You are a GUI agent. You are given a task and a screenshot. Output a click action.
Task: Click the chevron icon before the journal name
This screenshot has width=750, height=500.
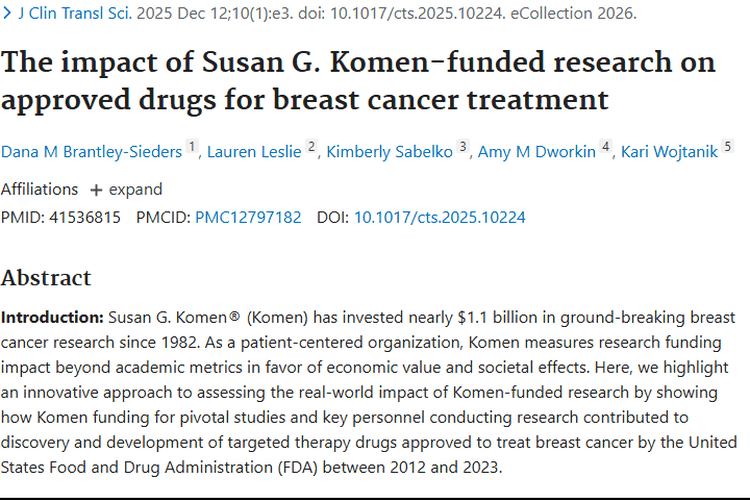6,14
